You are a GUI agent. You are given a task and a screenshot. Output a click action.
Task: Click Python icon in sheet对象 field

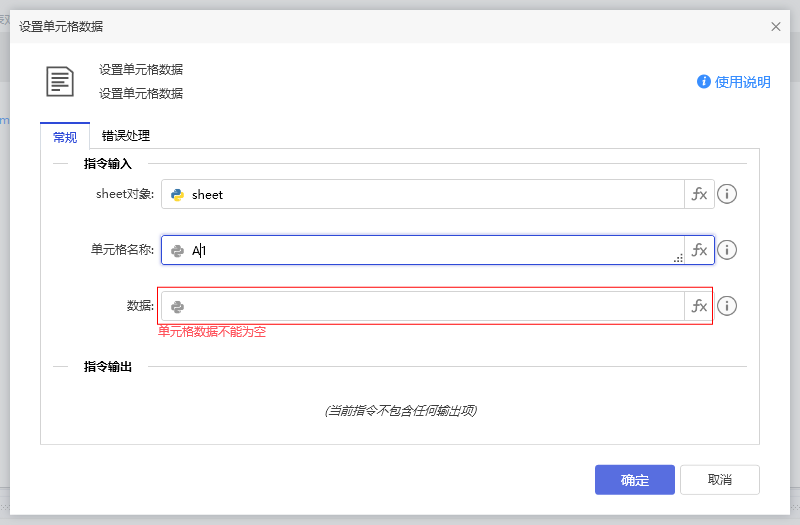pos(177,195)
